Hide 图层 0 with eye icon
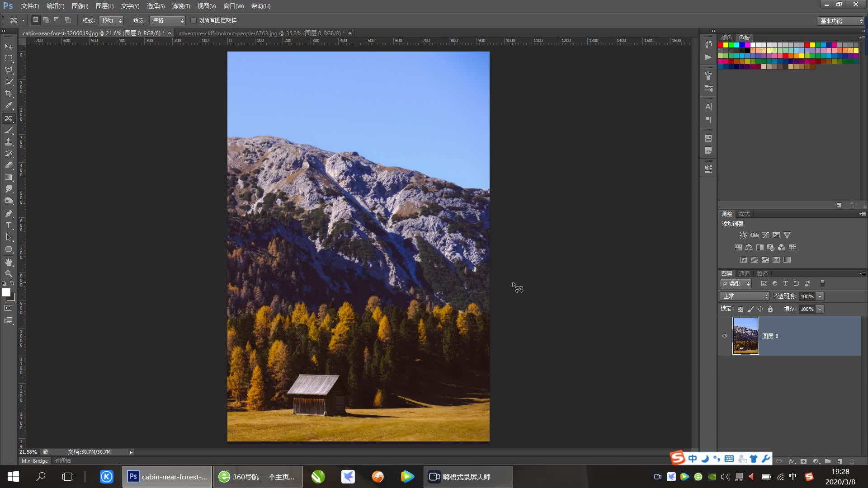 tap(725, 336)
